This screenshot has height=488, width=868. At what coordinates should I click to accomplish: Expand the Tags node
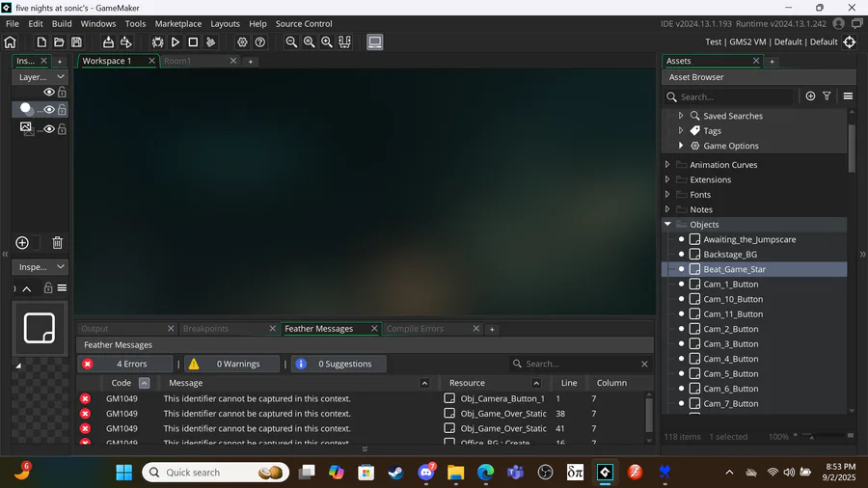[x=681, y=130]
